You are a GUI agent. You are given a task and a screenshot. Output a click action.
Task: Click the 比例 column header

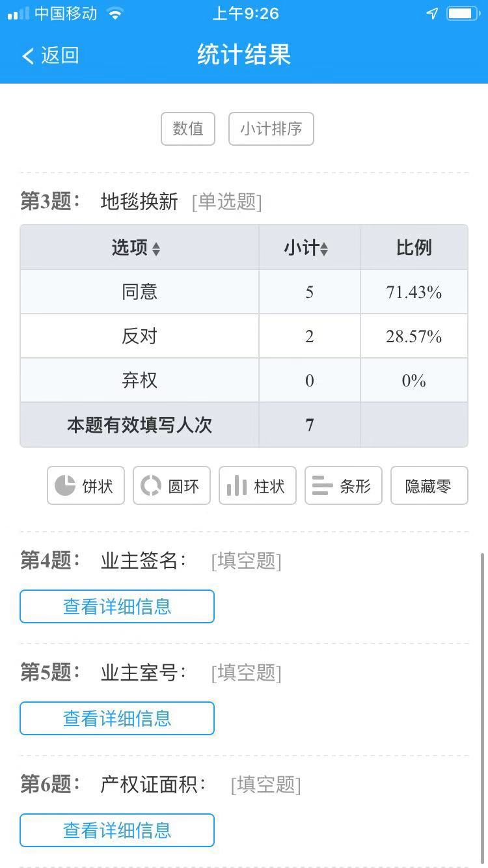point(414,248)
